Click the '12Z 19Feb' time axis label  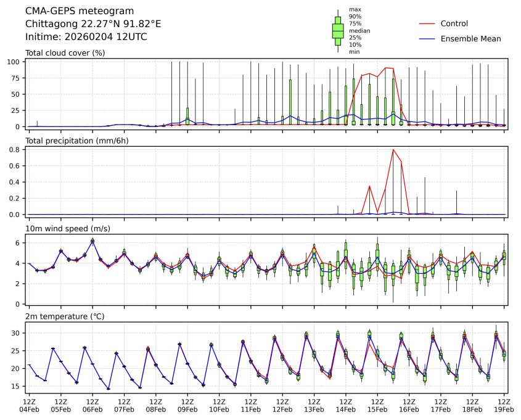pos(504,405)
